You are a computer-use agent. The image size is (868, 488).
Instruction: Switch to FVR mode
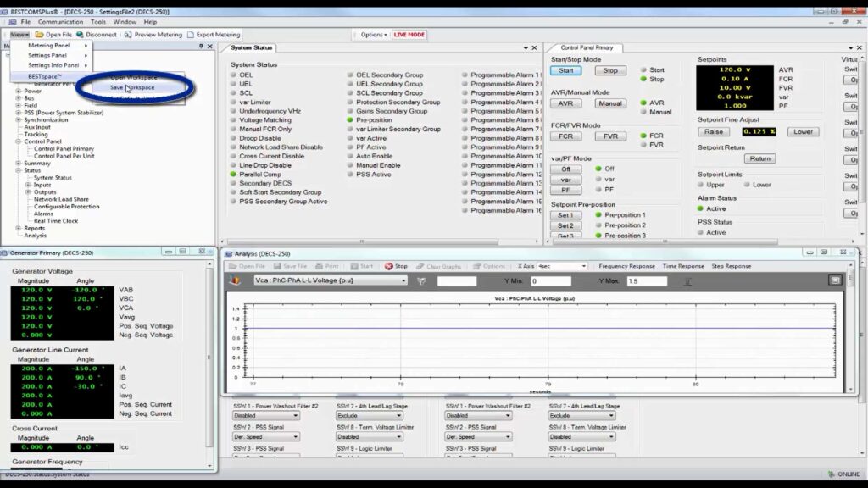point(609,136)
